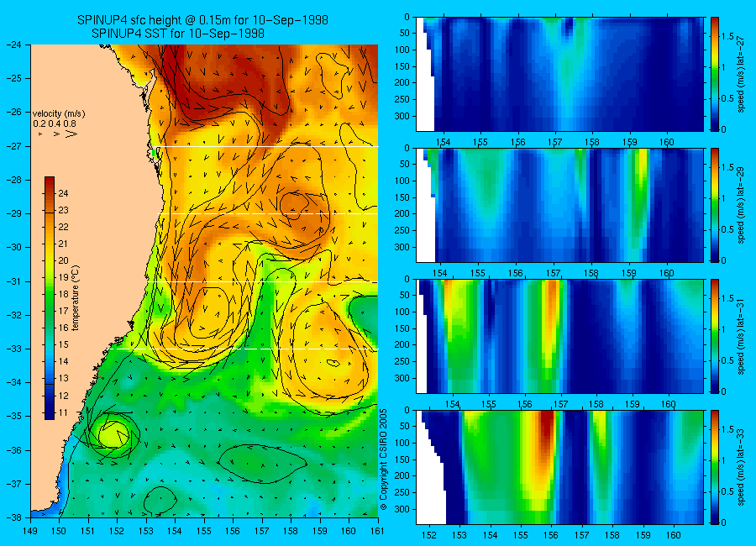Click the '19' tick on the temperature color bar

[63, 277]
